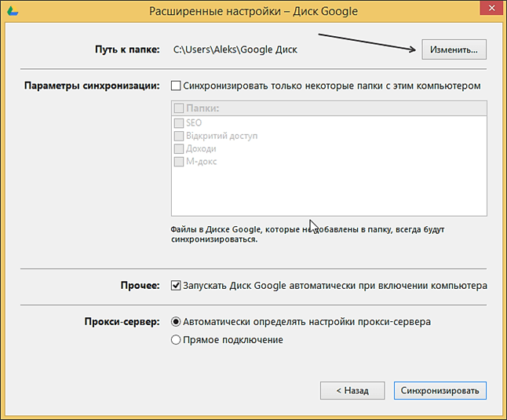The image size is (507, 420).
Task: Enable Синхронизировать только некоторые папки checkbox
Action: click(175, 85)
